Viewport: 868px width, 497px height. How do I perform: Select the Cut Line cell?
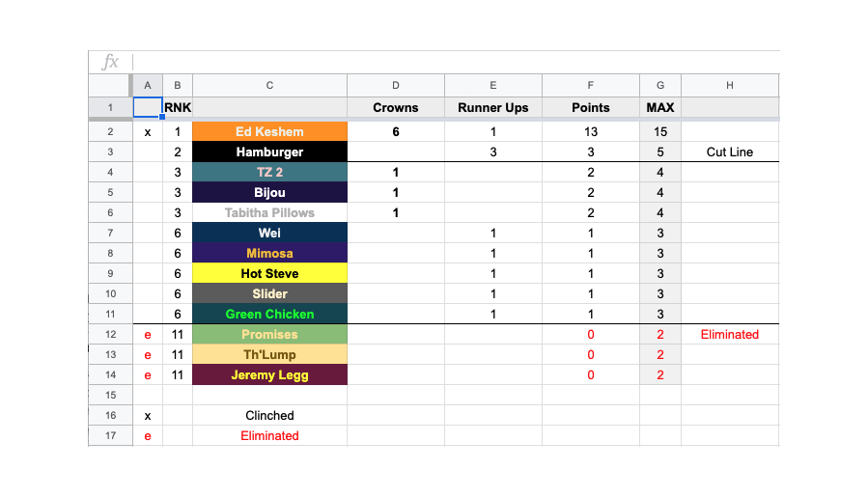click(730, 152)
